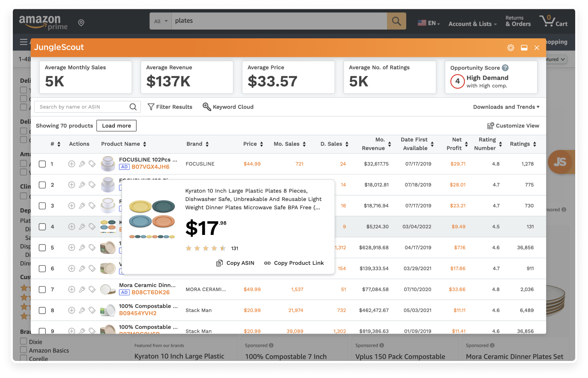This screenshot has width=588, height=378.
Task: Expand the Downloads and Trends dropdown
Action: tap(506, 107)
